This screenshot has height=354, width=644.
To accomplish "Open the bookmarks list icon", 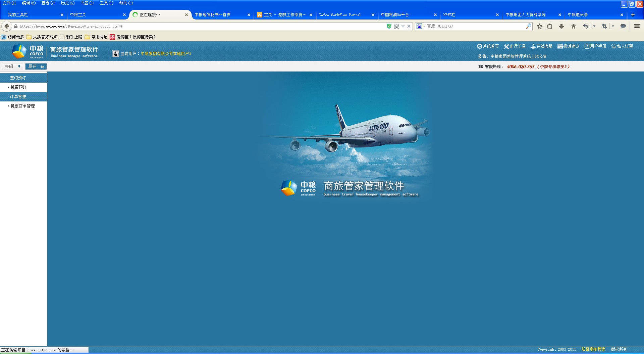I will [550, 26].
